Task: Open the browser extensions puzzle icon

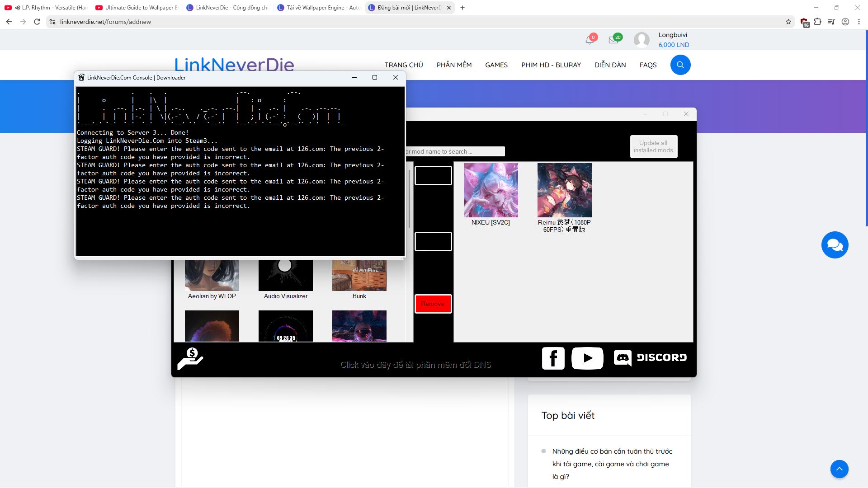Action: click(x=817, y=22)
